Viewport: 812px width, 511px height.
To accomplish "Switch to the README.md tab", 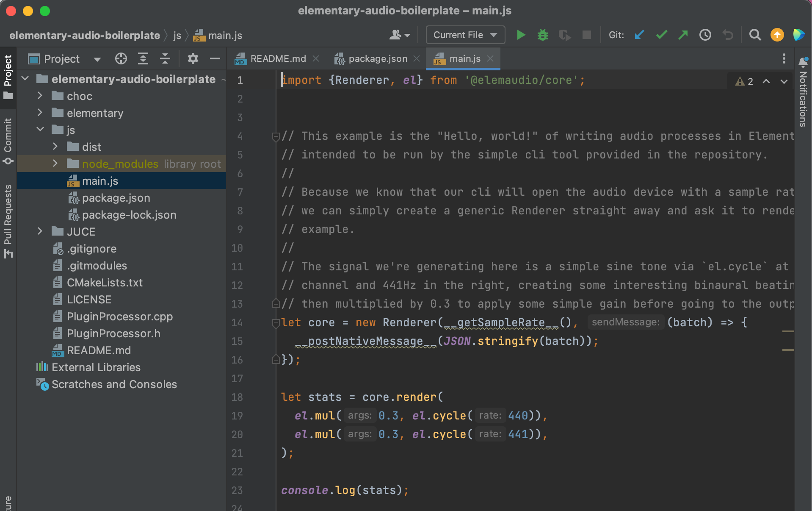I will [277, 59].
